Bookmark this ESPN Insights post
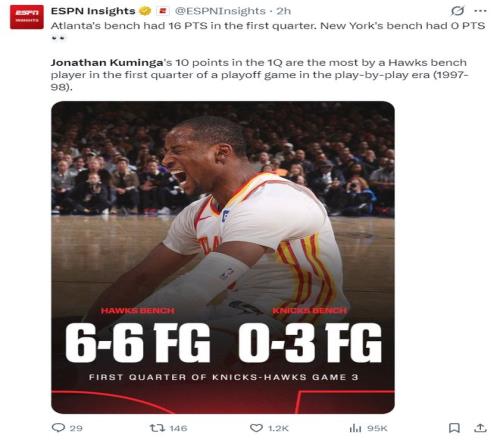 (x=454, y=428)
